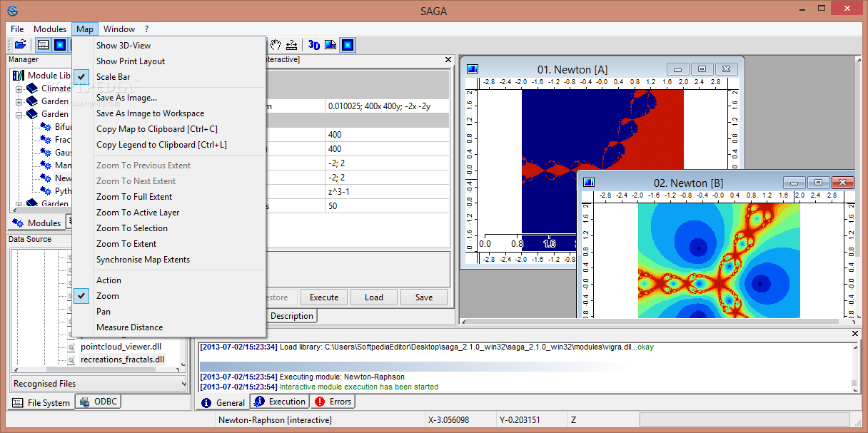The width and height of the screenshot is (868, 433).
Task: Select the Pan hand tool icon
Action: click(276, 45)
